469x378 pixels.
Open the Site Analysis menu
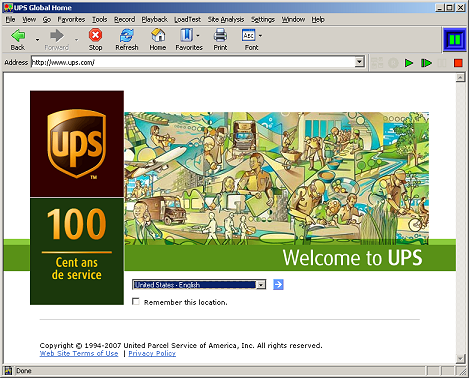coord(226,20)
